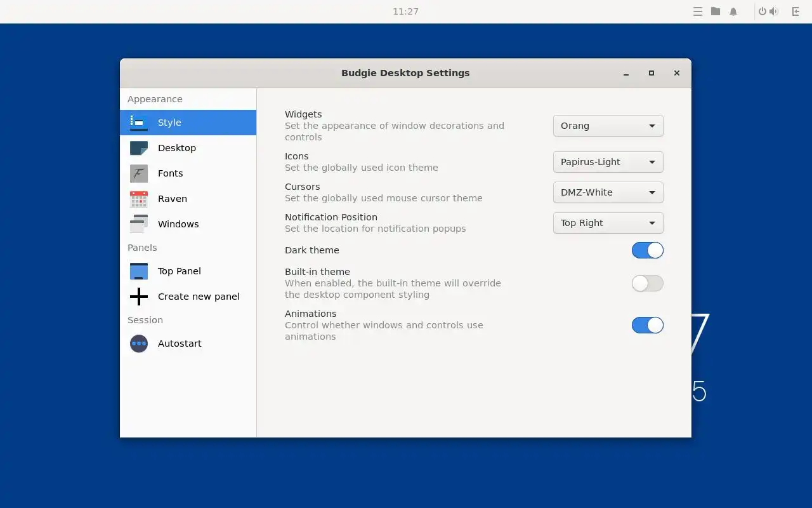Enable the Built-in theme switch
The image size is (812, 508).
tap(648, 283)
